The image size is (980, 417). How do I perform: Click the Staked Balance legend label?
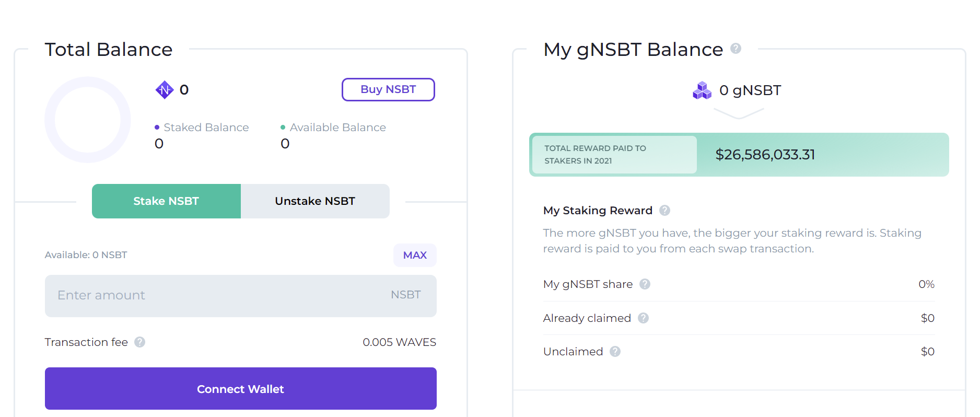[x=206, y=128]
